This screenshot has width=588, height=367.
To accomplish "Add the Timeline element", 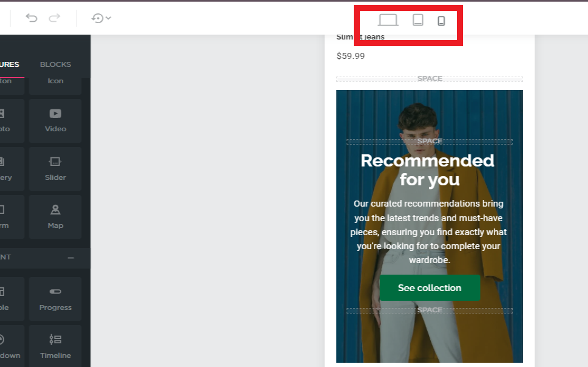I will click(55, 346).
